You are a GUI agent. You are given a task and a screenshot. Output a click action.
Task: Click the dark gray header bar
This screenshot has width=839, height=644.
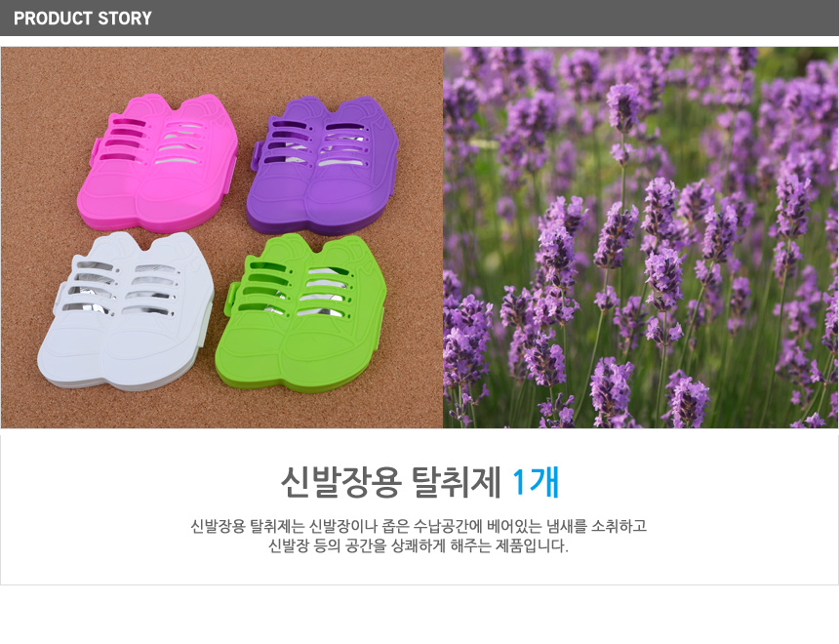tap(419, 18)
